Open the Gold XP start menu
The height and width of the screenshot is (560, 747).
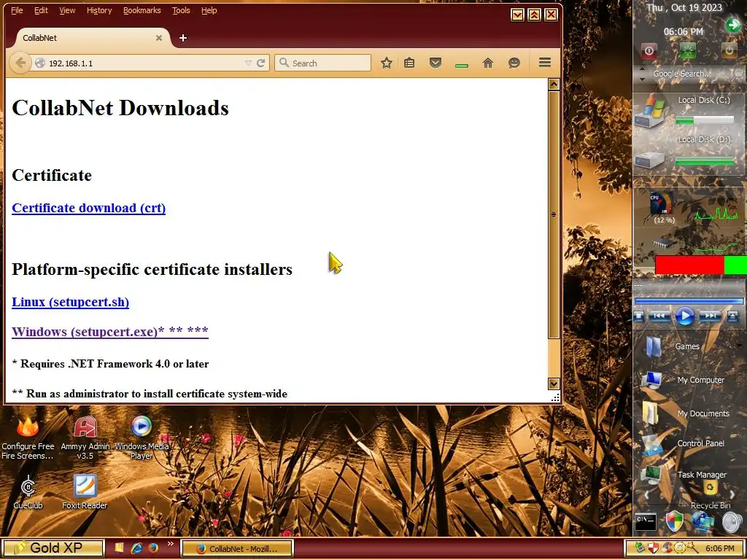coord(53,548)
